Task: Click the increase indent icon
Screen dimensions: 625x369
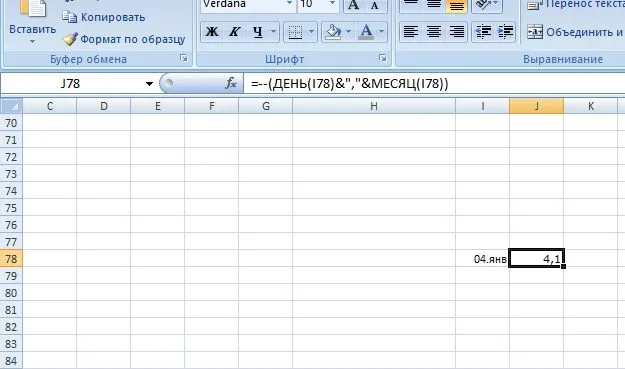Action: (505, 31)
